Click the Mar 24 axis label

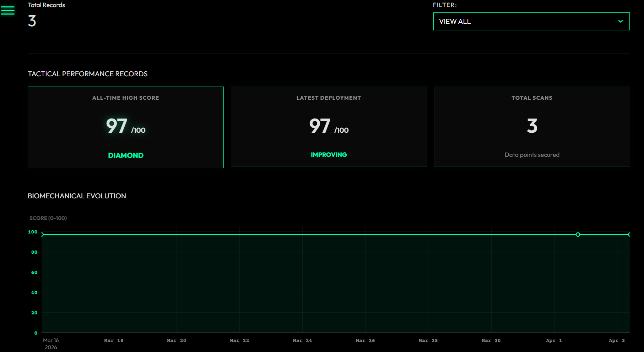[x=302, y=340]
